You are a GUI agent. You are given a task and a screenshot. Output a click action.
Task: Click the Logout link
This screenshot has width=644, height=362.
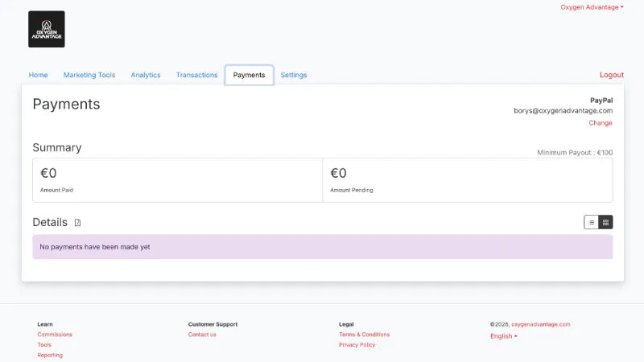pos(612,75)
